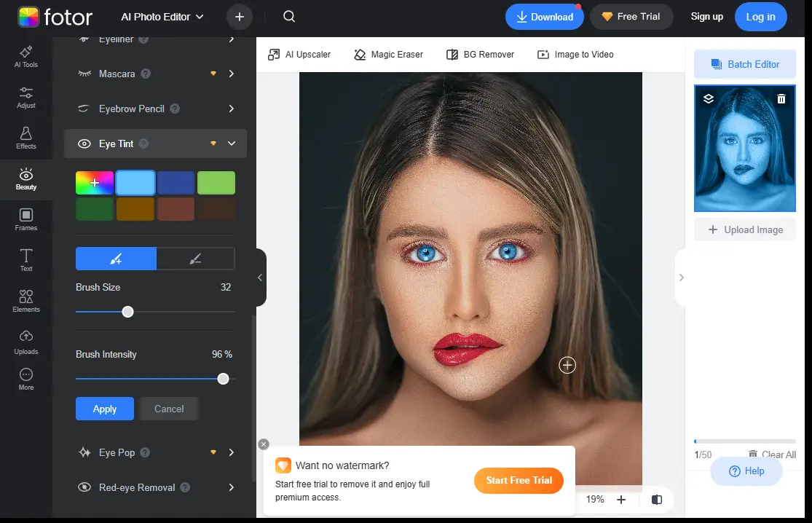812x523 pixels.
Task: Select the dark blue tint swatch
Action: [x=176, y=183]
